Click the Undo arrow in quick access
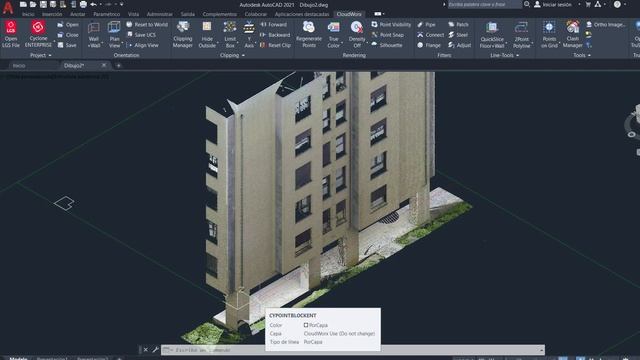The width and height of the screenshot is (640, 360). coord(93,4)
